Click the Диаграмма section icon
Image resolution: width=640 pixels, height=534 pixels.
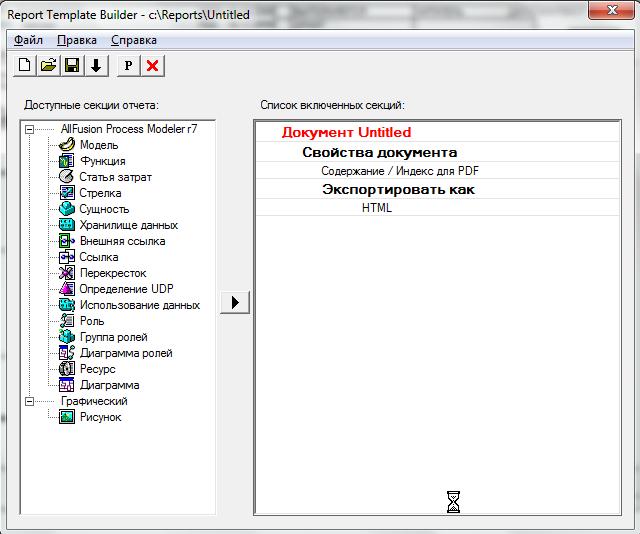pyautogui.click(x=67, y=385)
